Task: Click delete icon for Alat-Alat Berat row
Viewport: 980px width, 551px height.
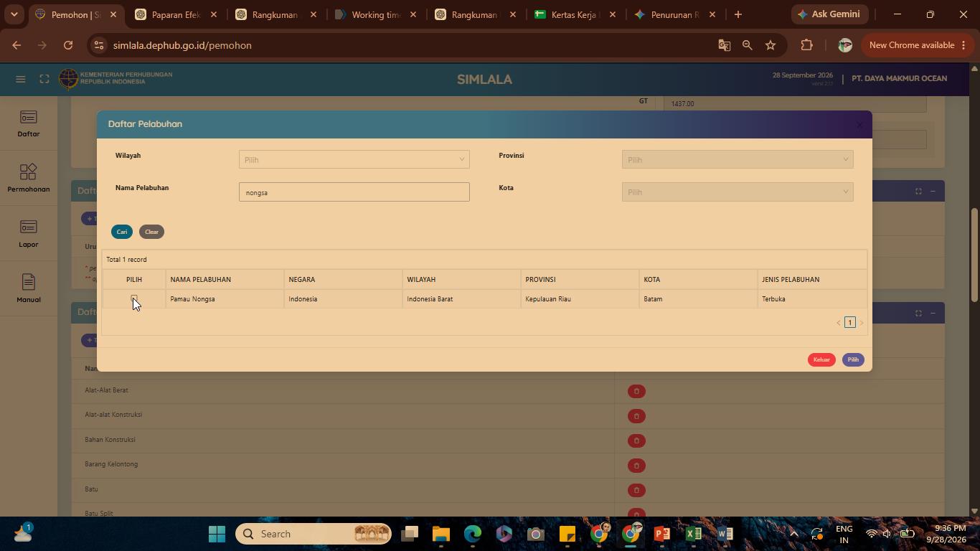Action: 636,391
